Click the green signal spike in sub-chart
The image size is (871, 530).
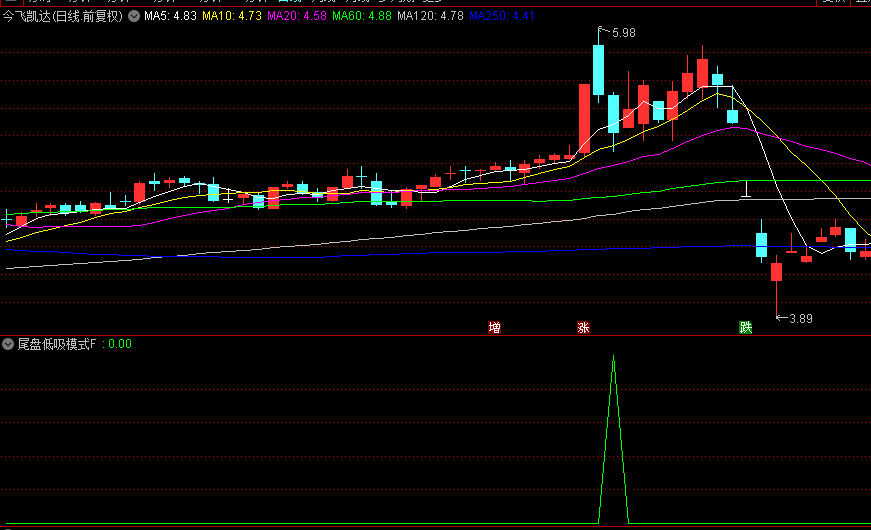click(613, 439)
